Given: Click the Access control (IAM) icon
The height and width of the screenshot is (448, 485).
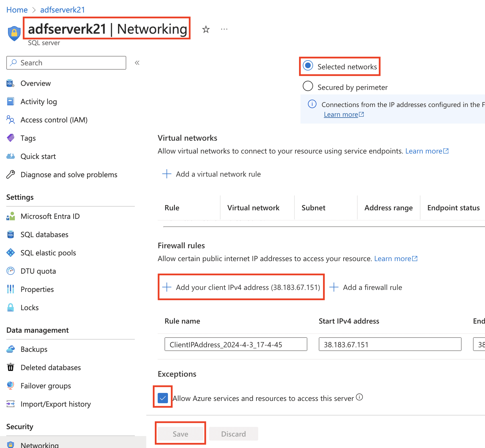Looking at the screenshot, I should [11, 120].
